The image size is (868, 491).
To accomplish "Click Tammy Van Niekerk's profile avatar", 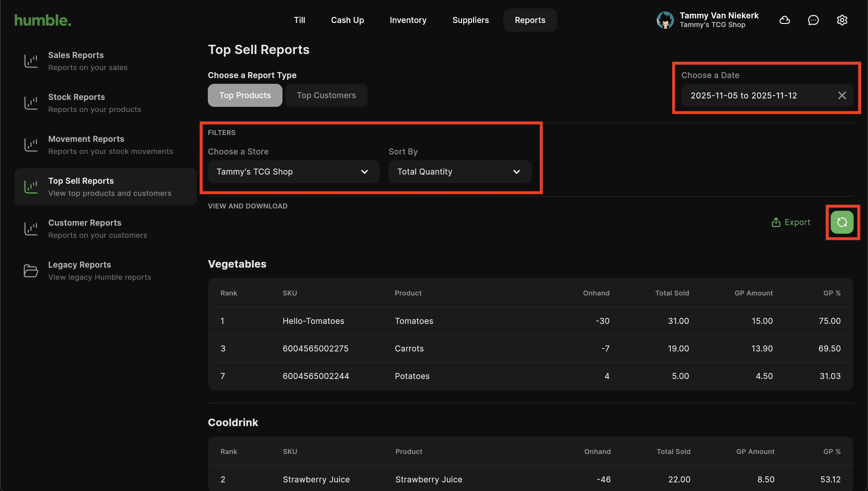I will pyautogui.click(x=665, y=20).
